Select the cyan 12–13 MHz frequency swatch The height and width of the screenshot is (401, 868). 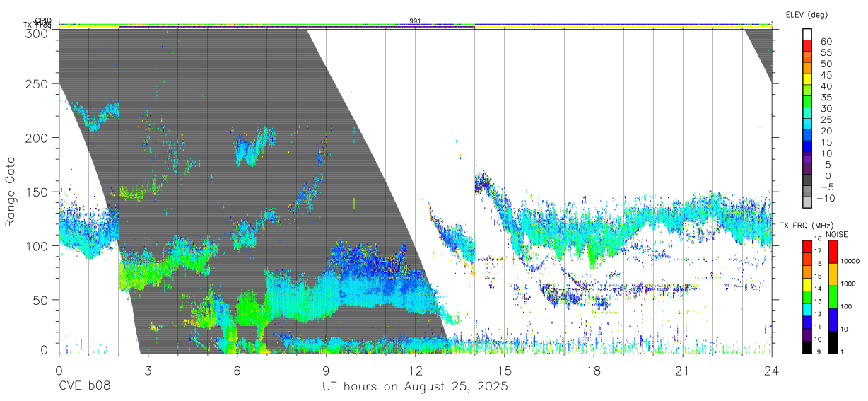[808, 309]
